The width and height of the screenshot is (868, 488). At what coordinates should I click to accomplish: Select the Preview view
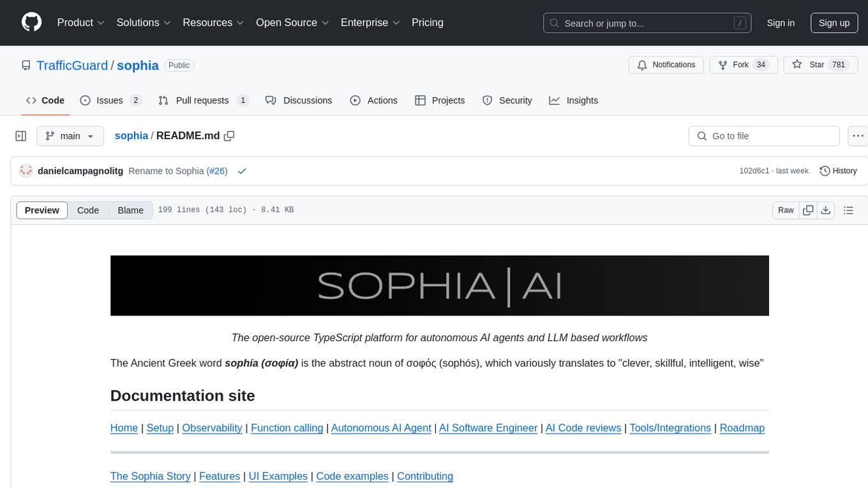pyautogui.click(x=42, y=210)
